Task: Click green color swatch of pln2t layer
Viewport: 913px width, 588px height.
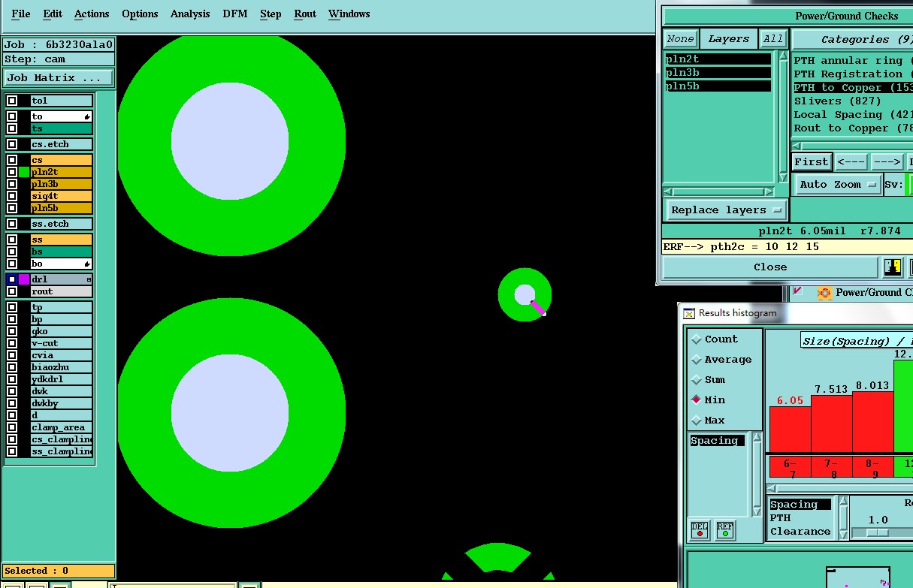Action: coord(24,172)
